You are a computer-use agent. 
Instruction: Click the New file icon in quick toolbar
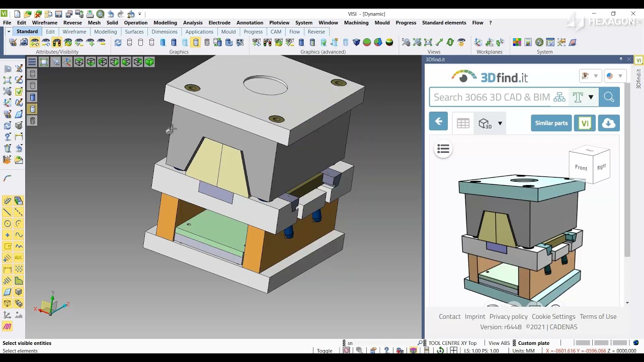(x=17, y=14)
